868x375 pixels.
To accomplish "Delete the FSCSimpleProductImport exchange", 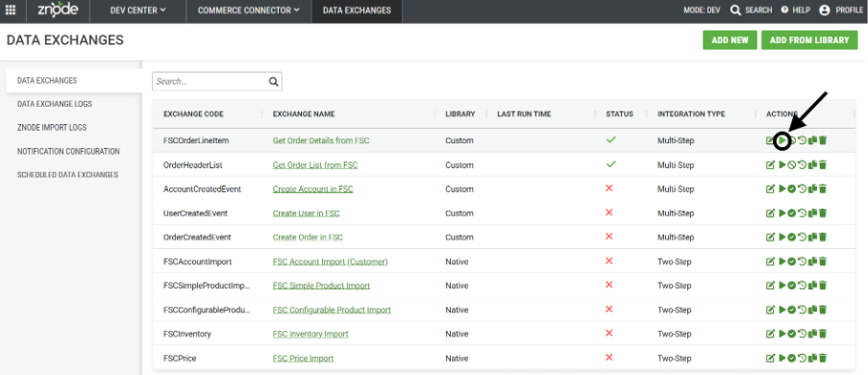I will click(x=823, y=286).
